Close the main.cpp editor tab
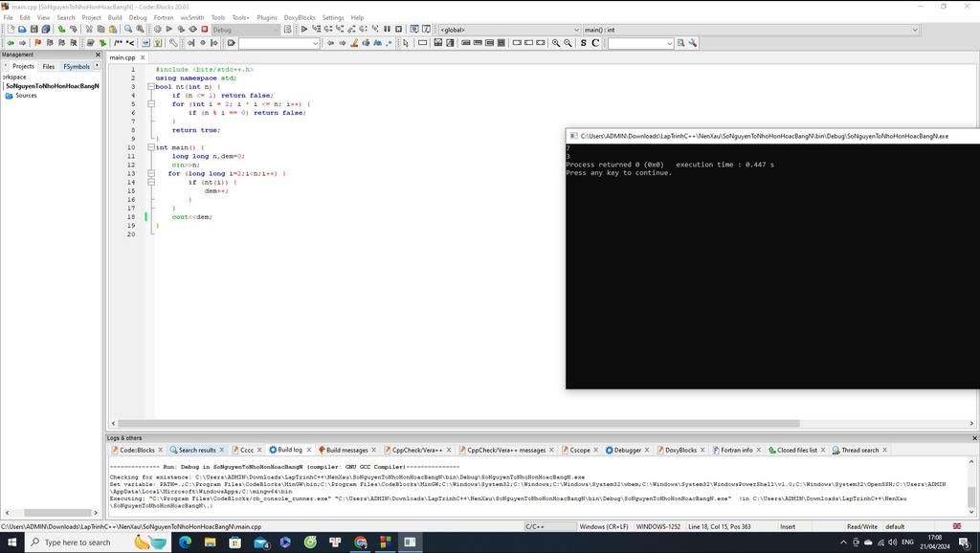Image resolution: width=980 pixels, height=553 pixels. pyautogui.click(x=143, y=57)
